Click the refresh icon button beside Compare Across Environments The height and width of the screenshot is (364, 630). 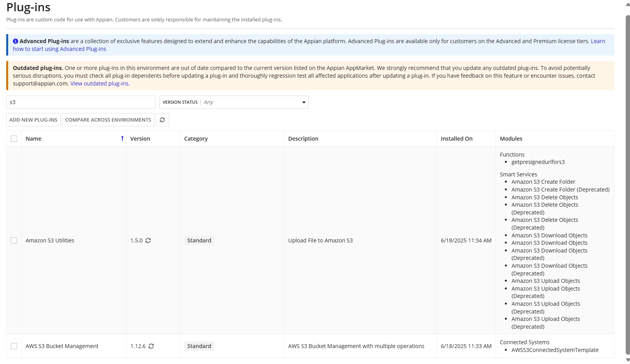point(162,120)
